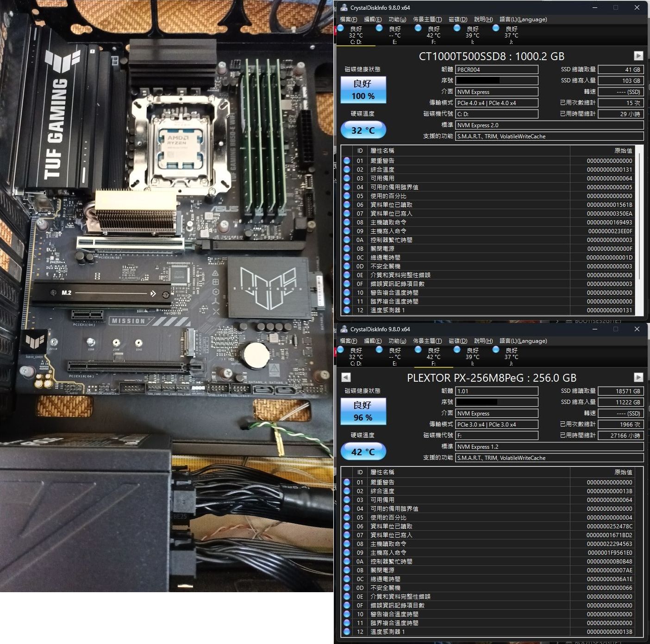Click status circle of row 01 嚴重警告 in top window
This screenshot has width=650, height=644.
[x=347, y=161]
